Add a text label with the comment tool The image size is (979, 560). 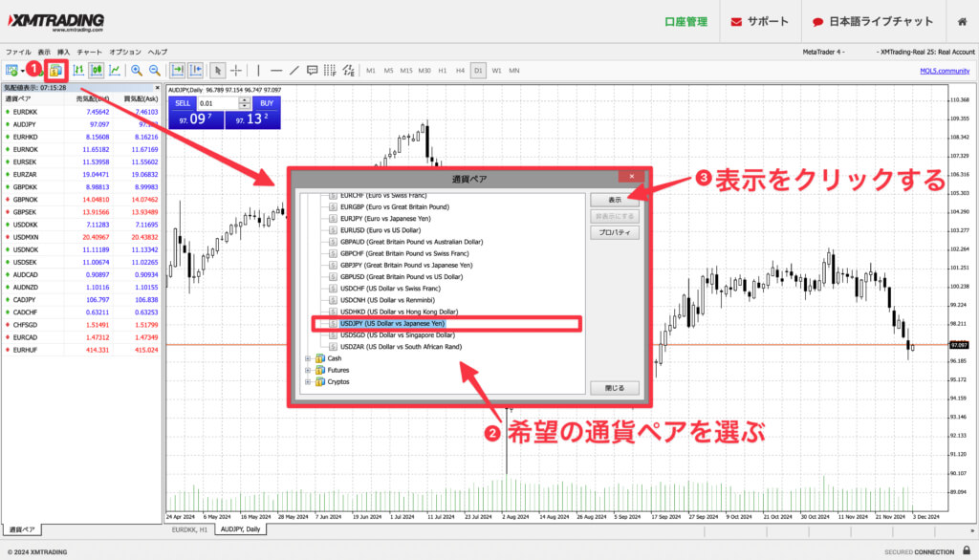point(313,70)
